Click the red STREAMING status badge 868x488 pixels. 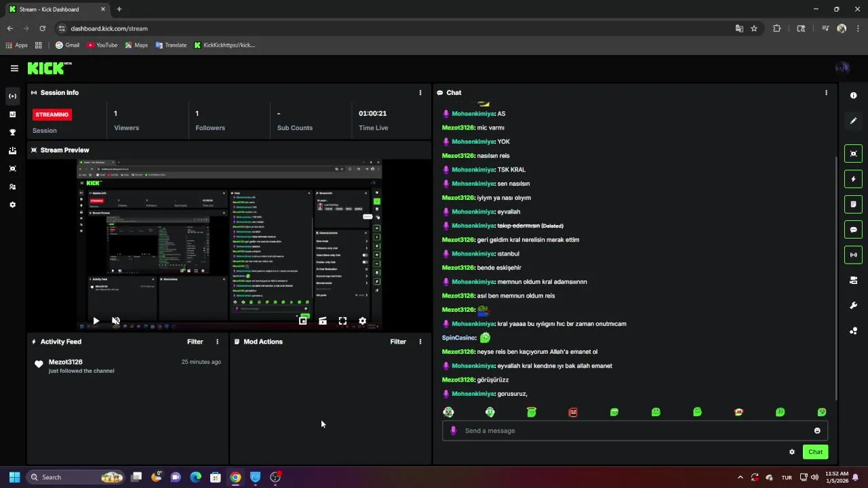[x=52, y=115]
